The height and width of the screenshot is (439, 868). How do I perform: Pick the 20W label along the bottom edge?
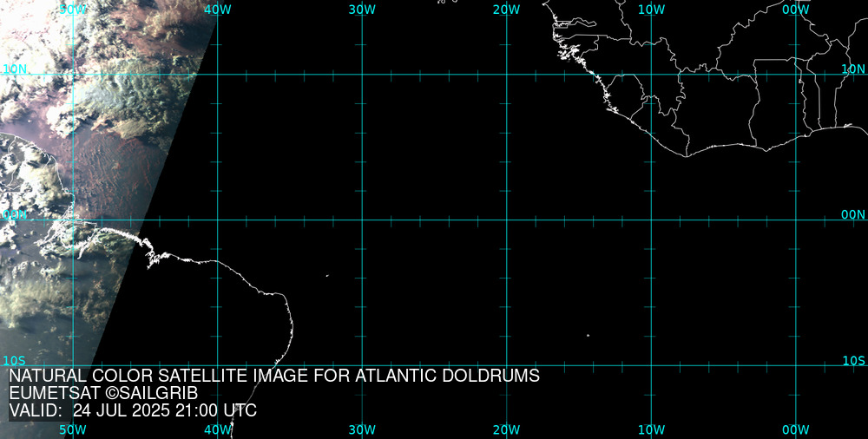(507, 430)
